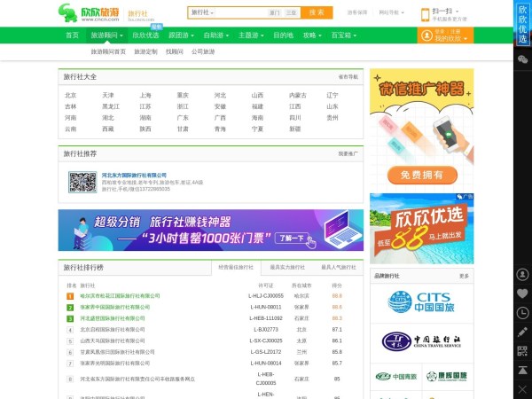Open 我要推广 link in 旅行社推荐 header
The width and height of the screenshot is (532, 399).
click(x=348, y=154)
